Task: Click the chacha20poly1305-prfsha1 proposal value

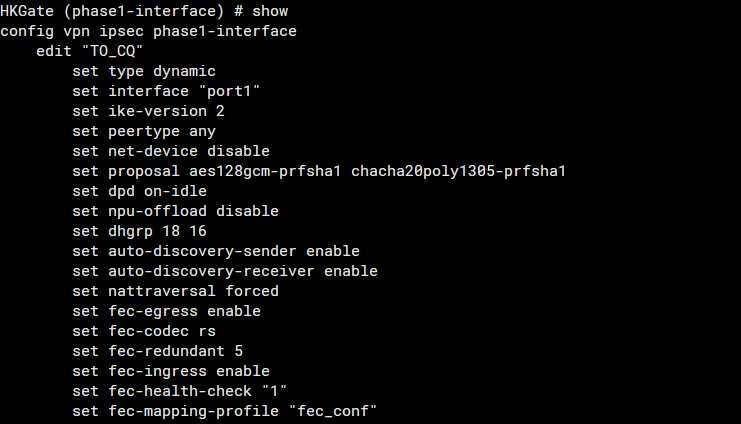Action: coord(458,171)
